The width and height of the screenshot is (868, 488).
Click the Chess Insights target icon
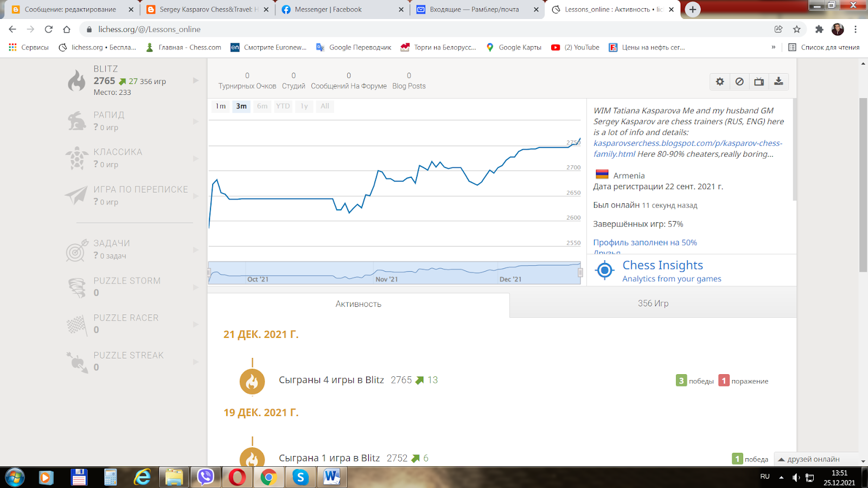604,269
